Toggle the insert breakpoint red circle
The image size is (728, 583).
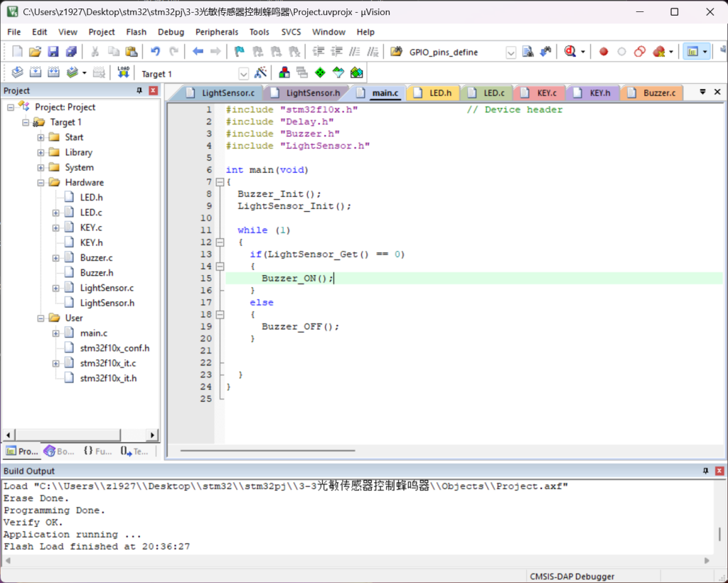coord(604,52)
